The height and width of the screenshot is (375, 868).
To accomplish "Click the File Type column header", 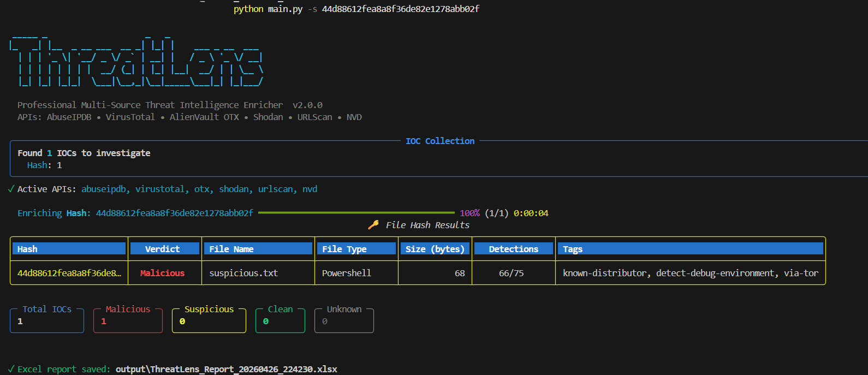I will (356, 249).
